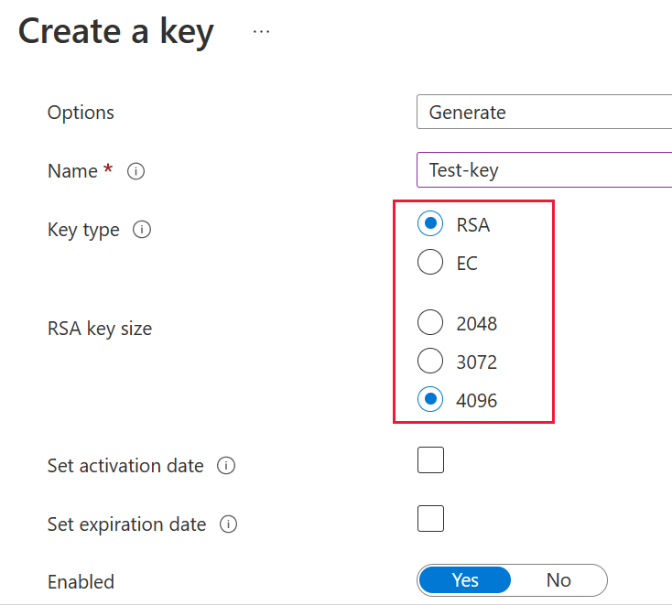Click the 'Create a key' heading
The width and height of the screenshot is (672, 616).
coord(116,32)
